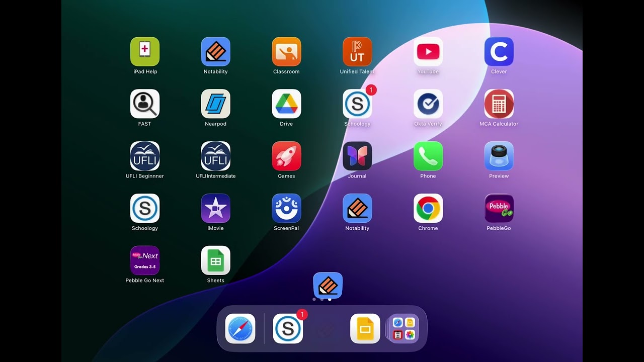Open the Preview app

(499, 156)
